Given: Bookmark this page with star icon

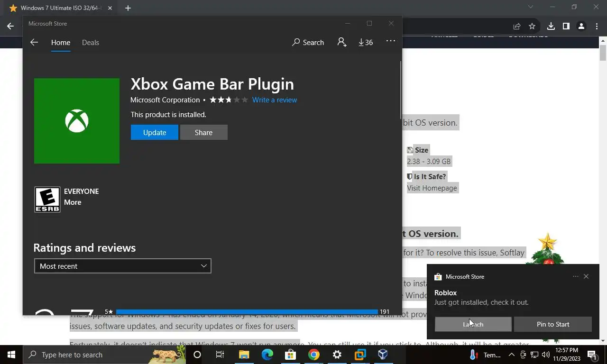Looking at the screenshot, I should tap(532, 27).
